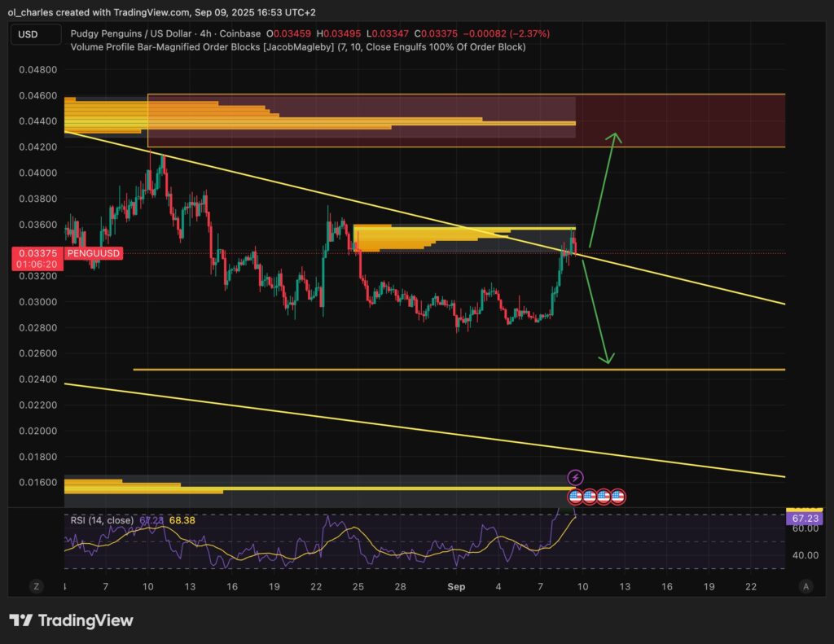Click the purple 67.23 RSI value tag
The height and width of the screenshot is (644, 834).
[x=803, y=518]
